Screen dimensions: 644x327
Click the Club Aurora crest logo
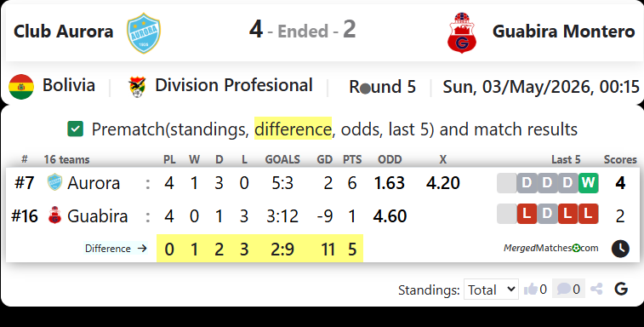coord(143,33)
